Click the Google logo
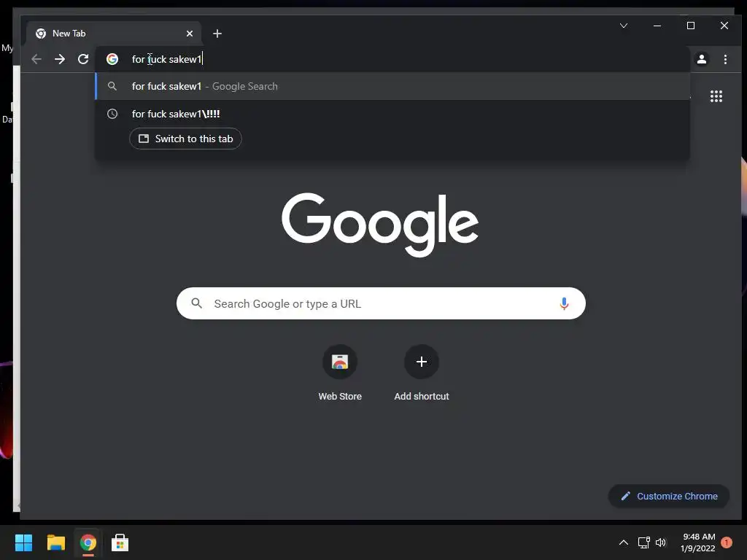 click(x=380, y=224)
